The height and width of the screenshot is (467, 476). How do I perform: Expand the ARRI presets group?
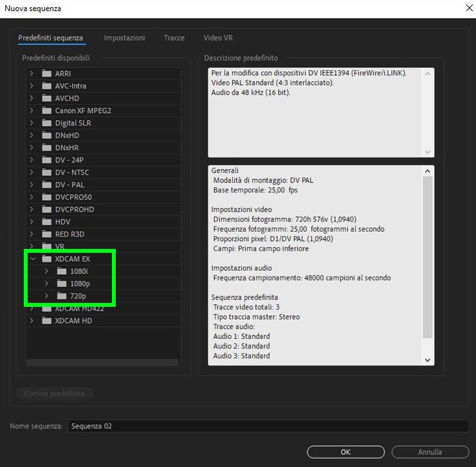coord(32,73)
